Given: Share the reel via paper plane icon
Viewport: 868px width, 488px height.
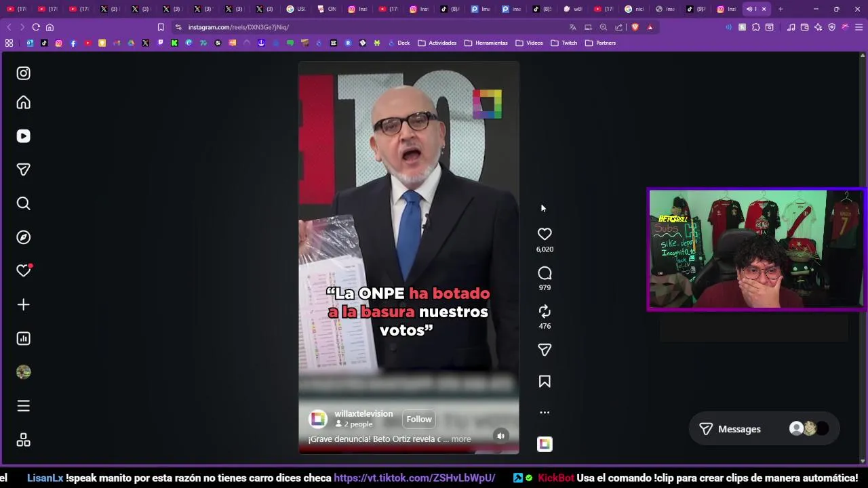Looking at the screenshot, I should [545, 350].
